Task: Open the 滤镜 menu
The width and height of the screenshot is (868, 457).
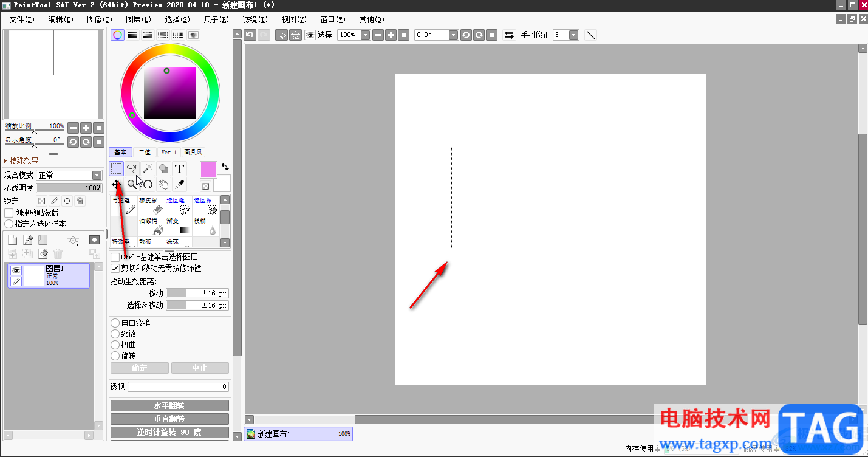Action: (x=255, y=19)
